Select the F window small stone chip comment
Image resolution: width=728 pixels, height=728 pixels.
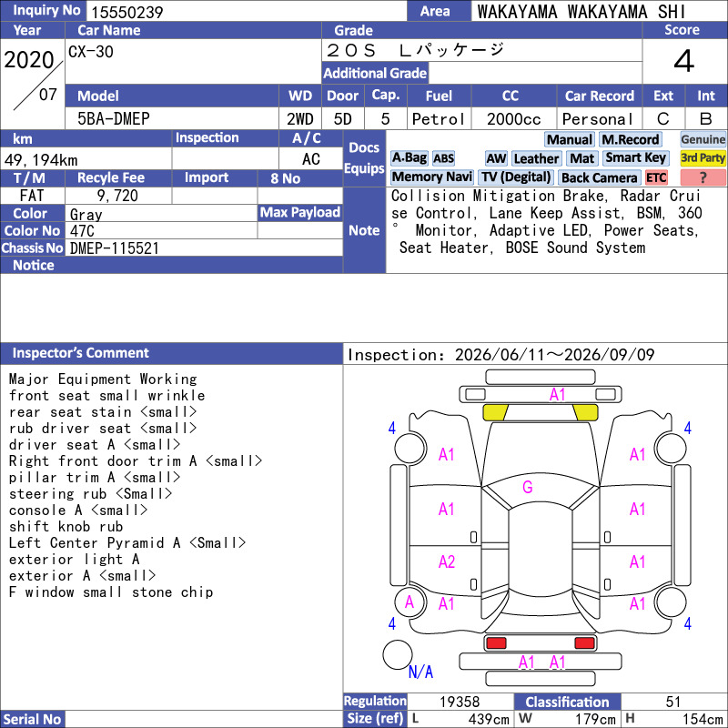pos(111,592)
